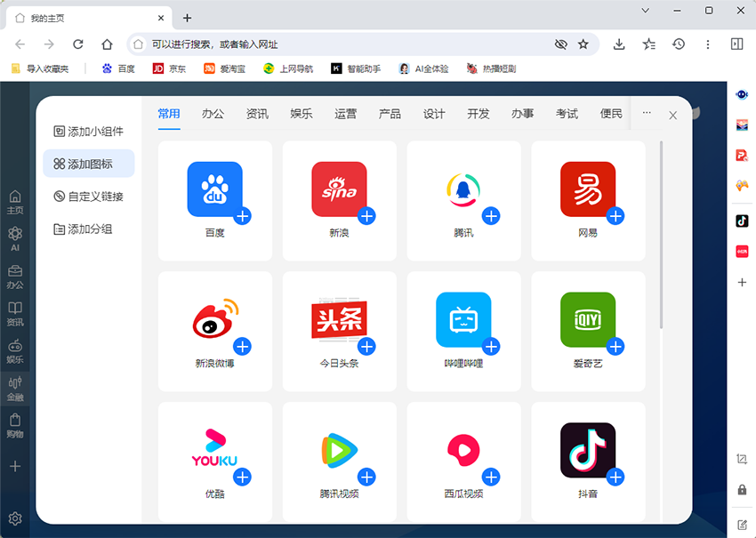Toggle bookmark star in address bar
The image size is (756, 538).
(583, 44)
